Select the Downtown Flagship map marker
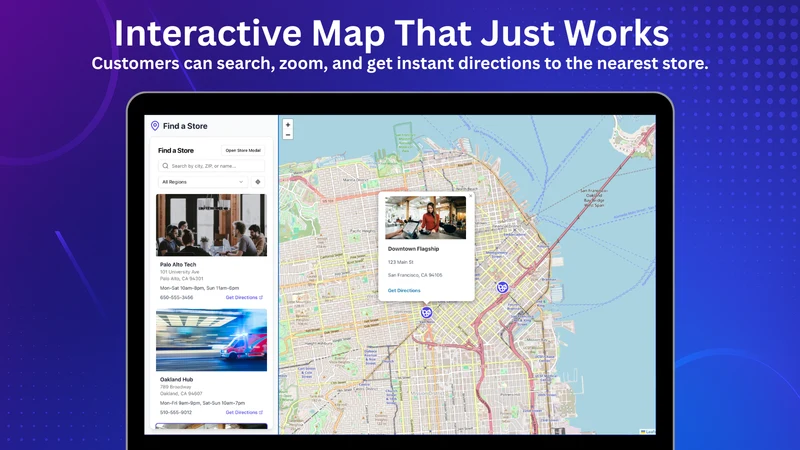 click(427, 312)
